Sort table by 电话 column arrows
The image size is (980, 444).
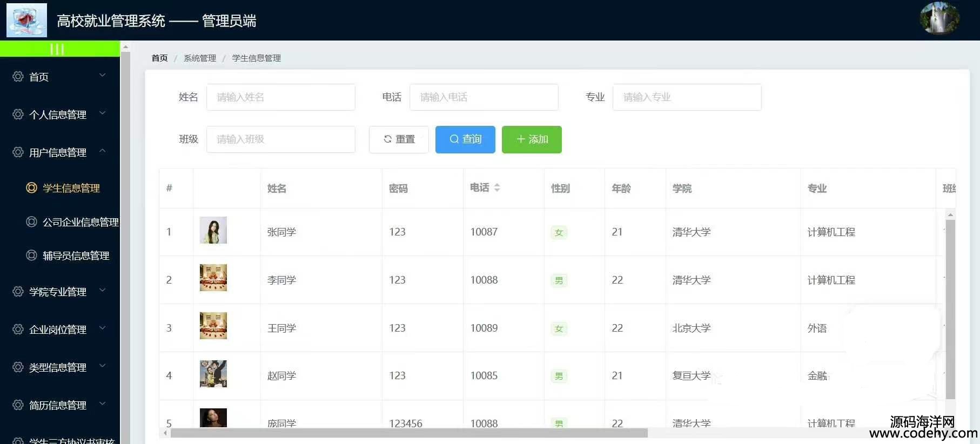click(497, 187)
